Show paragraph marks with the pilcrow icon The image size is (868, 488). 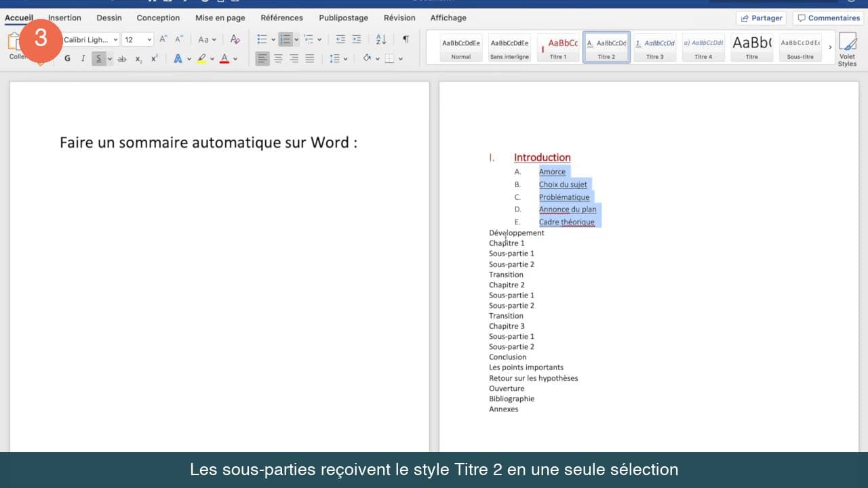pos(406,39)
